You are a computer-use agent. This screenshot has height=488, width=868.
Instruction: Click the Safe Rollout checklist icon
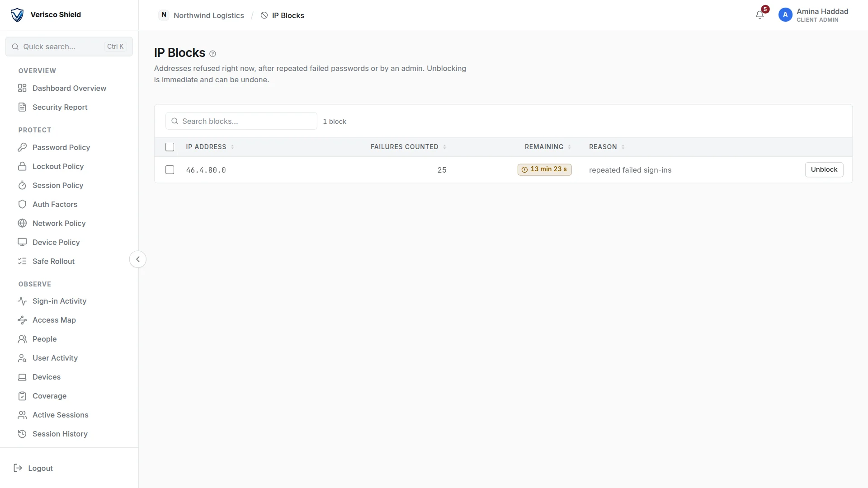pos(22,261)
